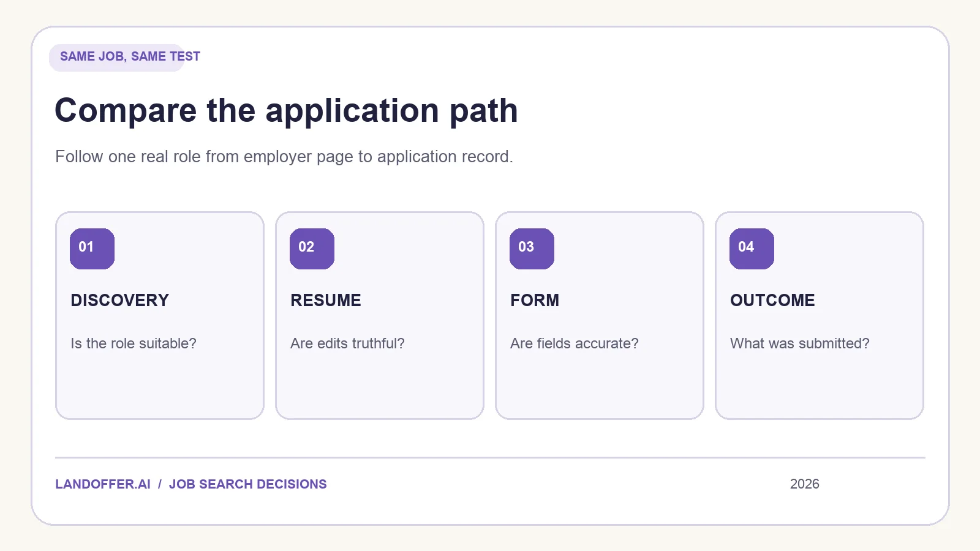Click the 02 step badge
The height and width of the screenshot is (551, 980).
click(x=312, y=249)
